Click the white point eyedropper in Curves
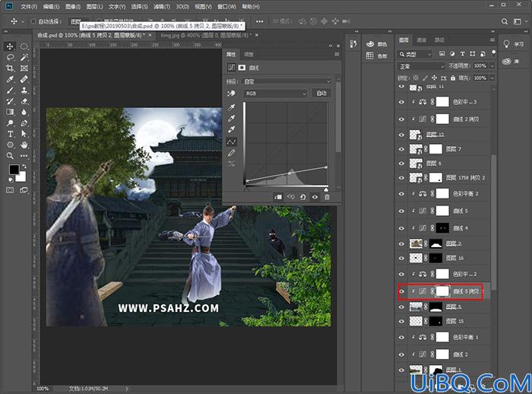532x394 pixels. (x=232, y=129)
